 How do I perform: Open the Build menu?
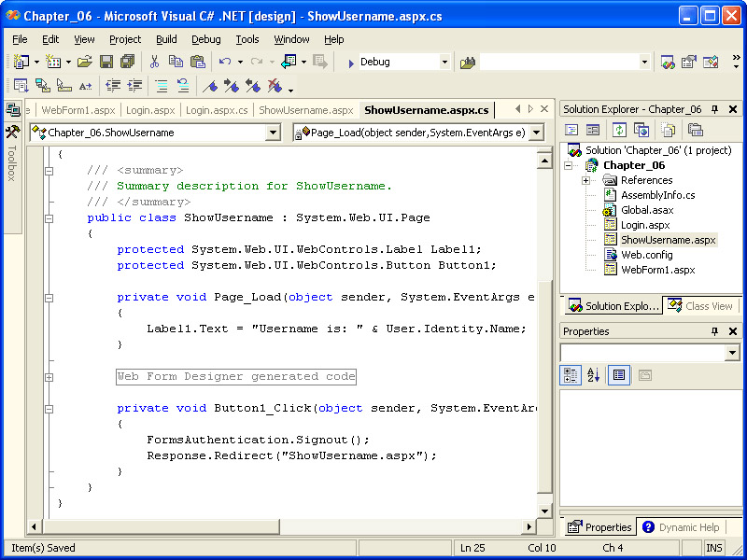click(x=166, y=39)
